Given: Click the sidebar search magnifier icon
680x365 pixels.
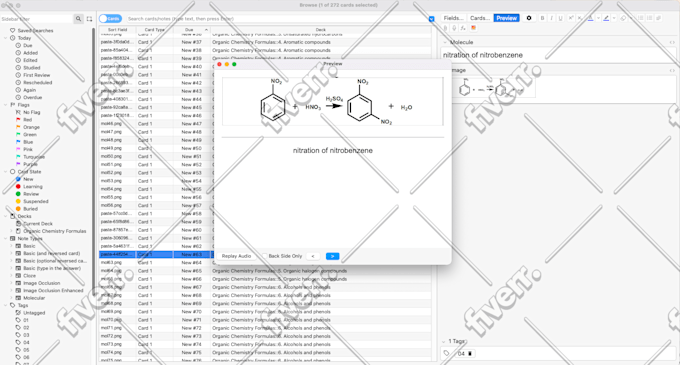Looking at the screenshot, I should click(x=78, y=19).
